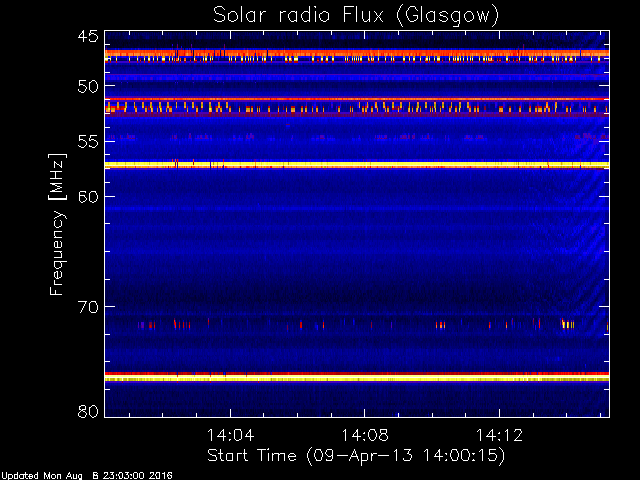
Task: Click the 14:08 time axis label
Action: pyautogui.click(x=365, y=435)
